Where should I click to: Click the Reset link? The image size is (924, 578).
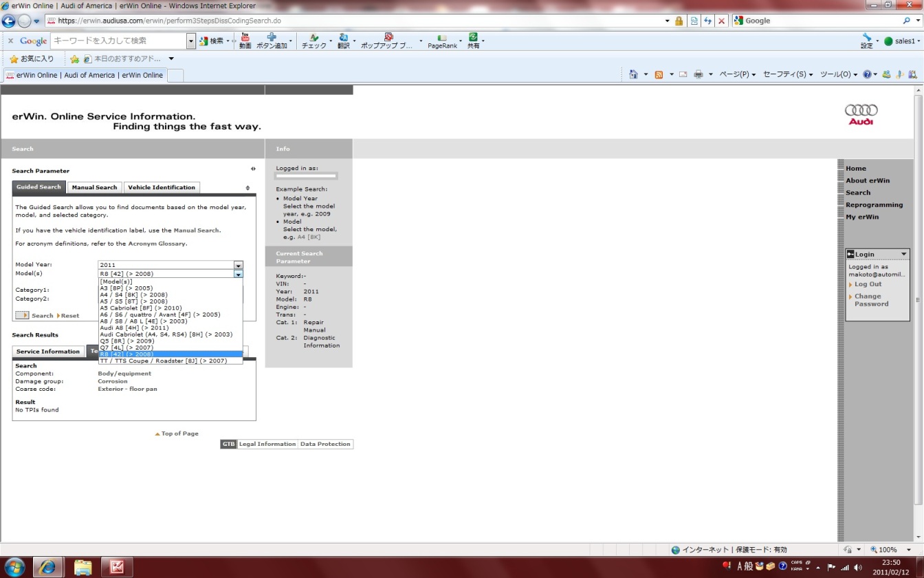click(70, 316)
